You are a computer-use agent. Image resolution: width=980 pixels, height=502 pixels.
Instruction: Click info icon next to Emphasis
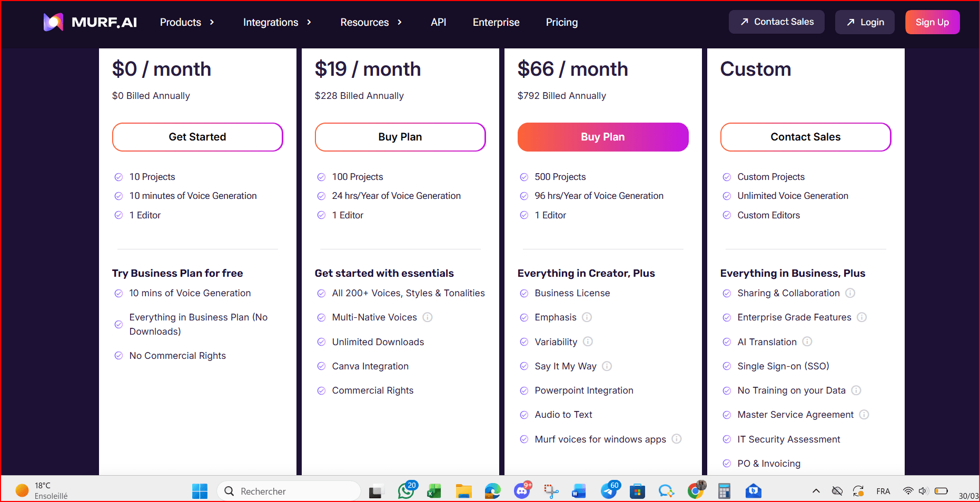pos(587,317)
